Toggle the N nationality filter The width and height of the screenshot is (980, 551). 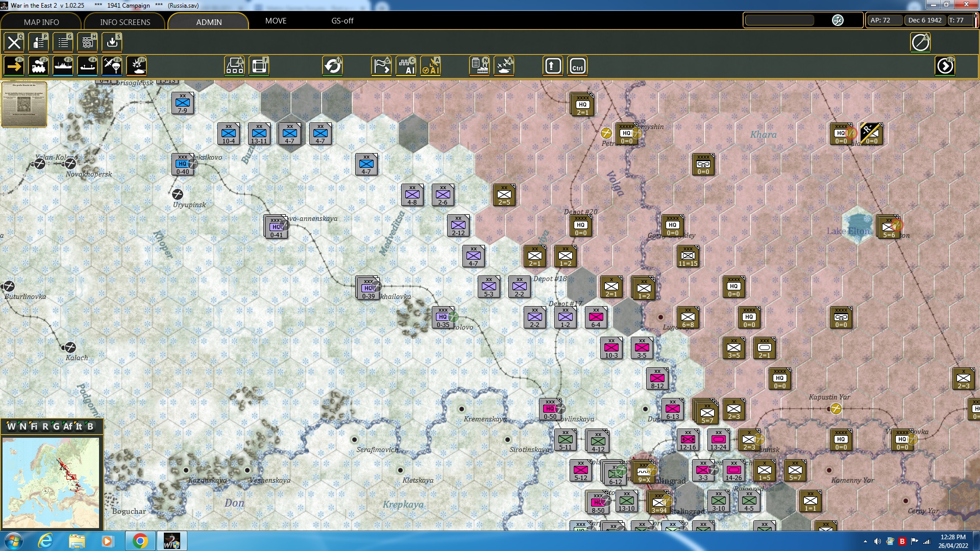coord(23,427)
